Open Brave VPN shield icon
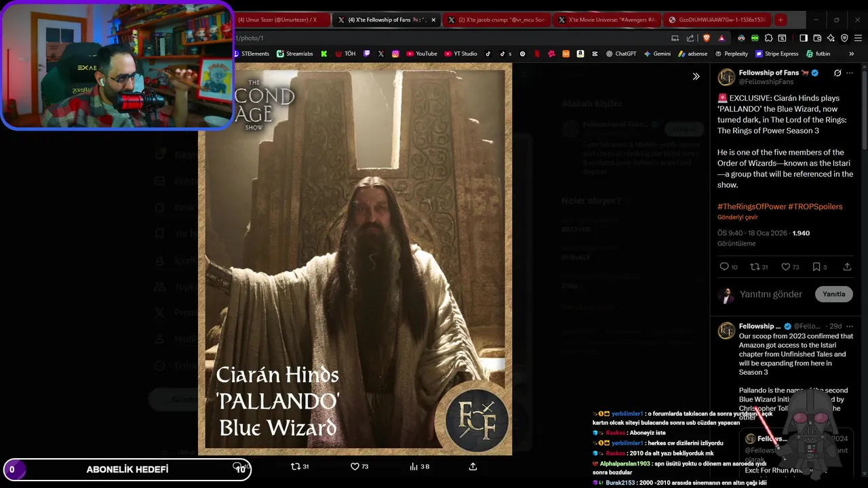868x488 pixels. coord(844,38)
